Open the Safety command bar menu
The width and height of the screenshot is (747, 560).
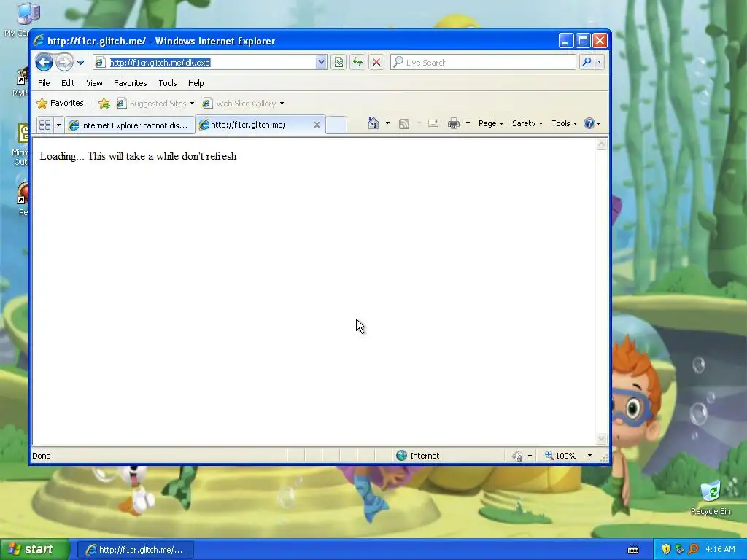tap(527, 123)
